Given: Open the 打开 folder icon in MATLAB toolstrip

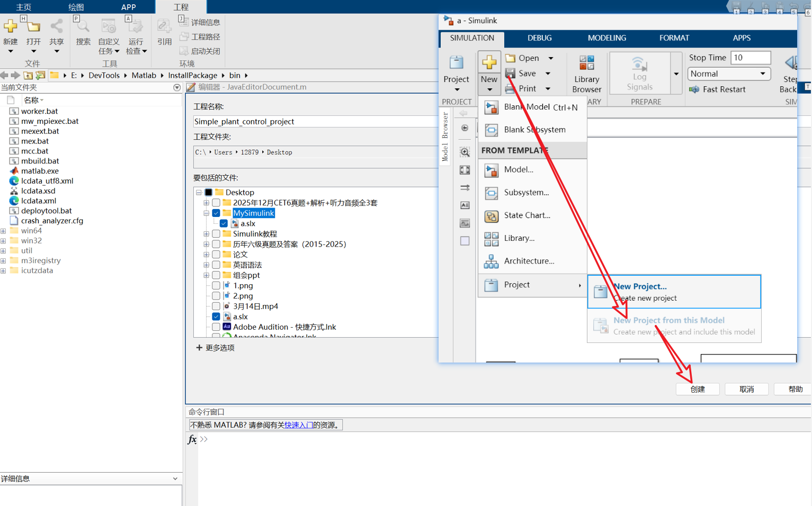Looking at the screenshot, I should click(x=33, y=26).
